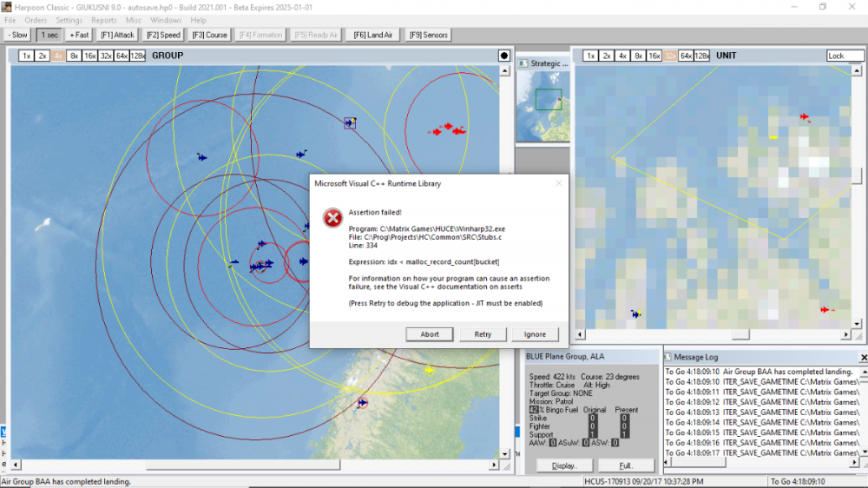Close the Message Log panel
Image resolution: width=868 pixels, height=488 pixels.
[x=864, y=357]
